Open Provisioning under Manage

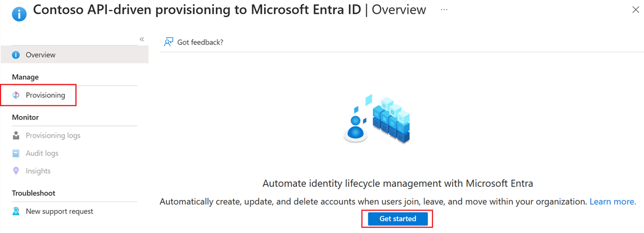pyautogui.click(x=45, y=95)
